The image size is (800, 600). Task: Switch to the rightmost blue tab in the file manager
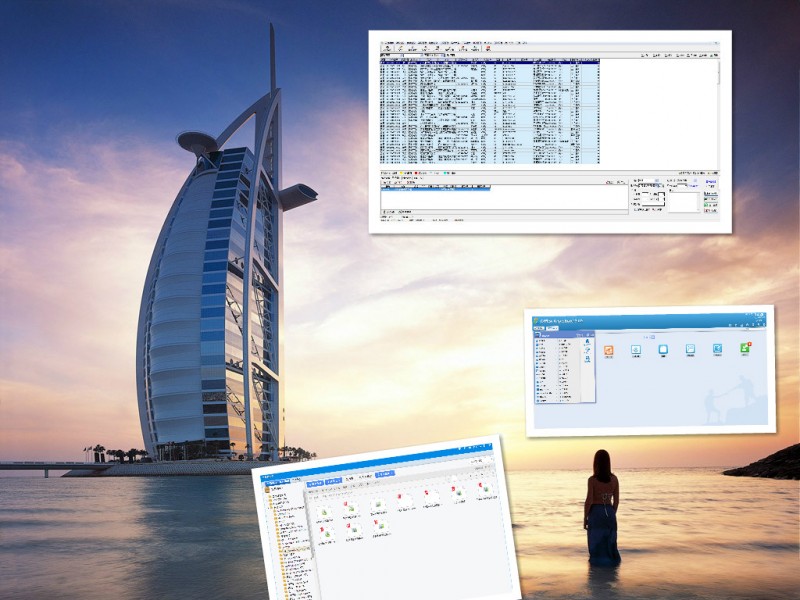(385, 473)
